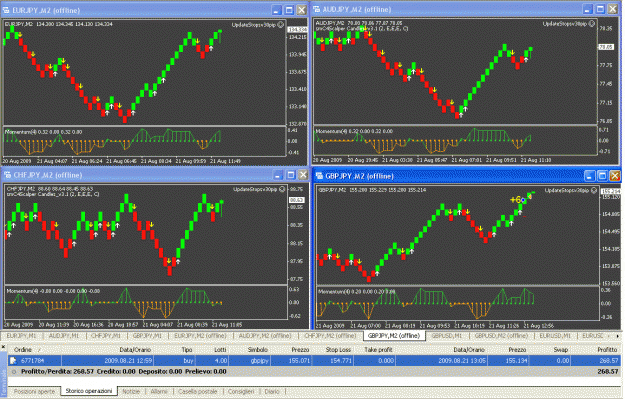Minimize the AUDJPY M2 chart window
This screenshot has width=625, height=399.
[588, 9]
